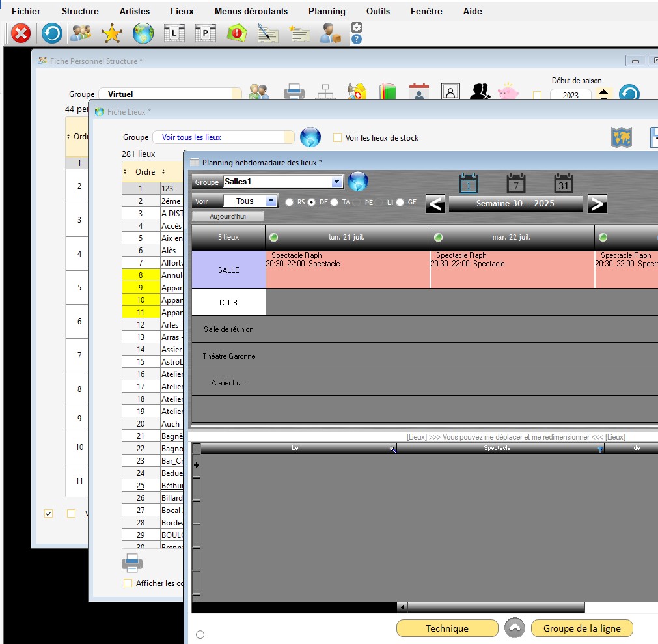Screen dimensions: 658x644
Task: Click the world map icon in Fiche Lieux
Action: [621, 137]
